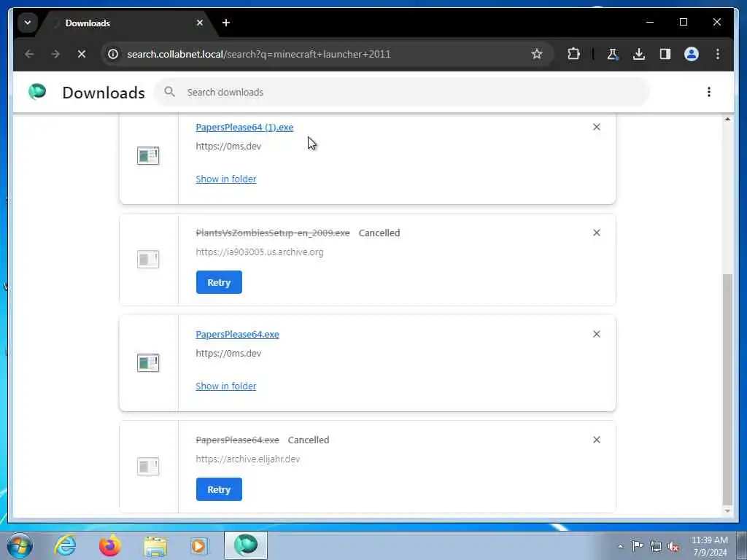Open a new tab with plus button
The height and width of the screenshot is (560, 747).
pyautogui.click(x=226, y=23)
